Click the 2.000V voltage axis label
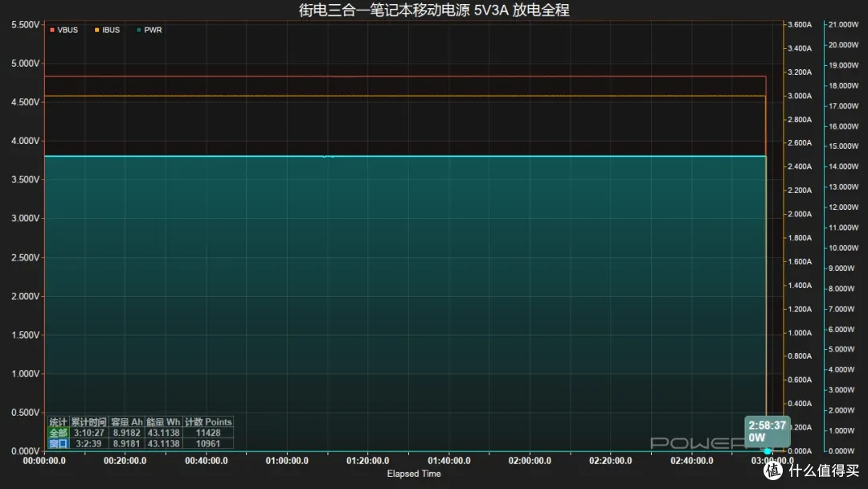Viewport: 868px width, 489px height. [x=26, y=296]
